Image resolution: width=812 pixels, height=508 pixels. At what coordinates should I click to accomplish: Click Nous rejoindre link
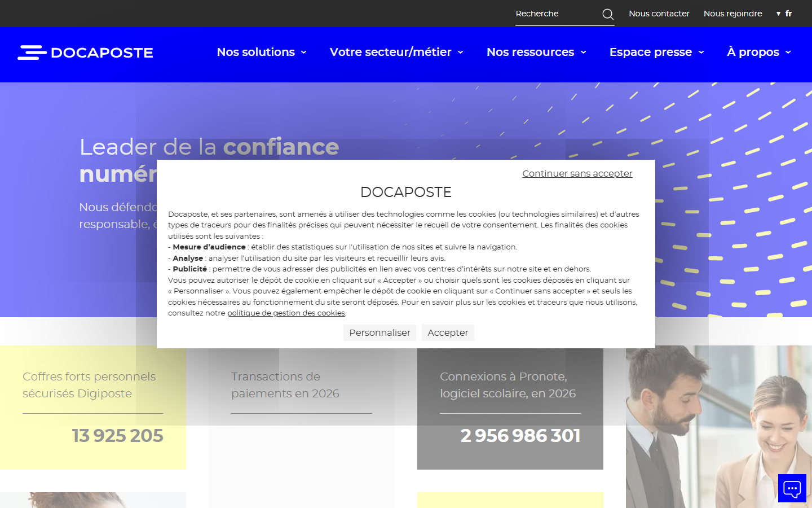point(733,14)
